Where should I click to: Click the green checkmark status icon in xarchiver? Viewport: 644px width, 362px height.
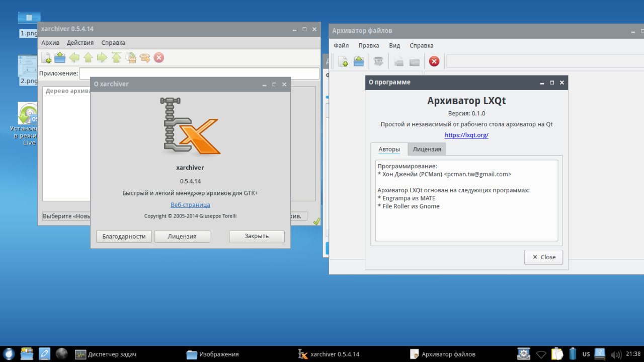[x=316, y=221]
